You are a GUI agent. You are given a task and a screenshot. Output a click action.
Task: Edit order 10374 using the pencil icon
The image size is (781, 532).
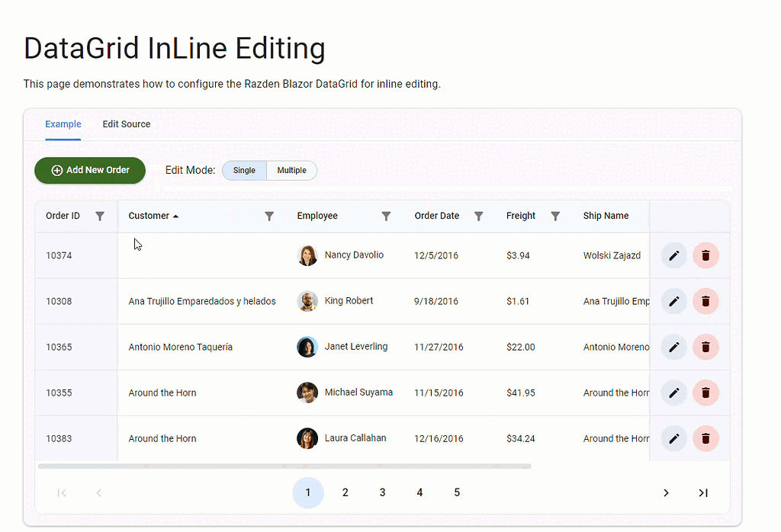[x=673, y=255]
